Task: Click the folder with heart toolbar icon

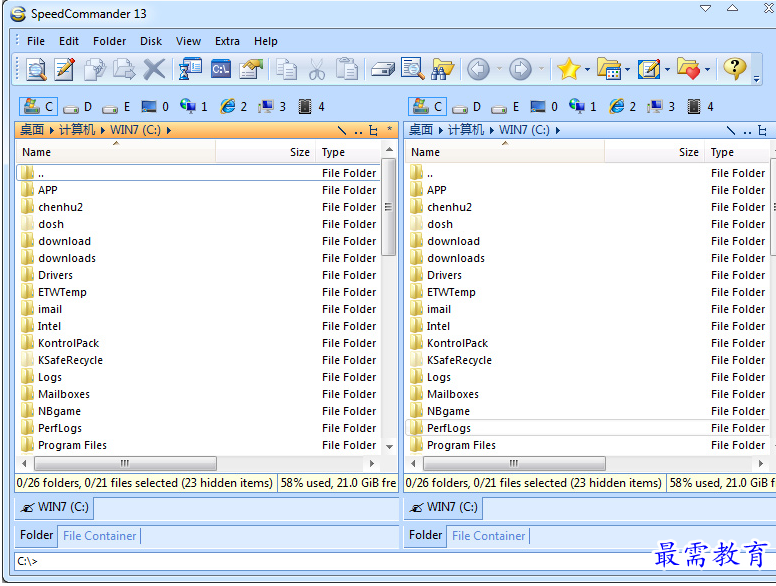Action: (x=688, y=69)
